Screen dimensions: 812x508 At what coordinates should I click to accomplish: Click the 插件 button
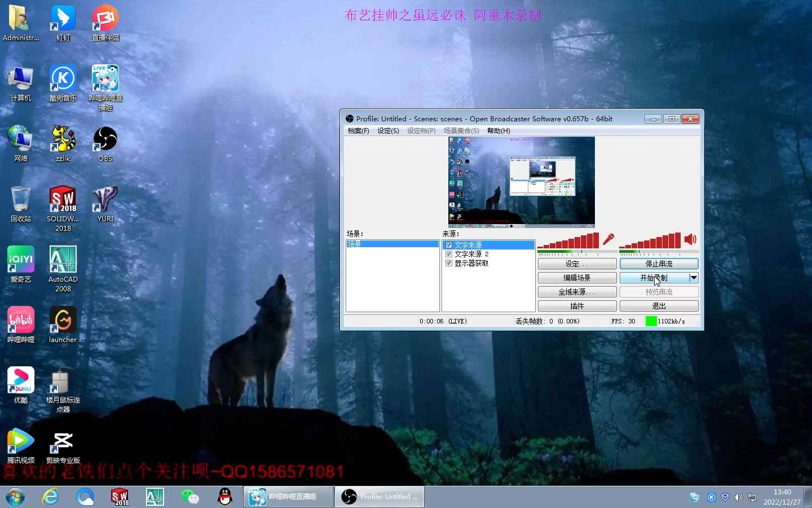(577, 306)
